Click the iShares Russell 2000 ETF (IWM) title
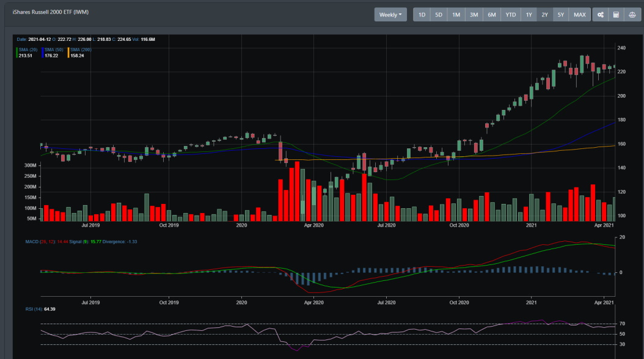The height and width of the screenshot is (359, 644). click(x=51, y=12)
